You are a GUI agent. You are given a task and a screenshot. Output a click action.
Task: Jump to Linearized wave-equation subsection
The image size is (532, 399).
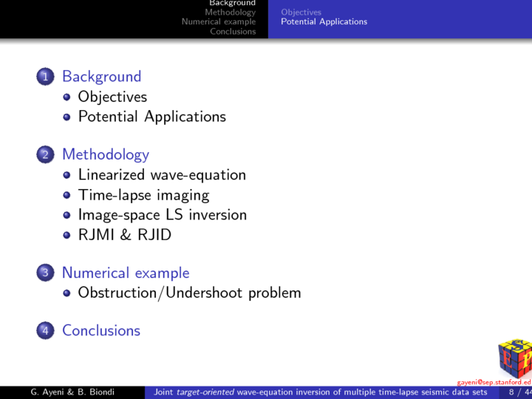162,175
